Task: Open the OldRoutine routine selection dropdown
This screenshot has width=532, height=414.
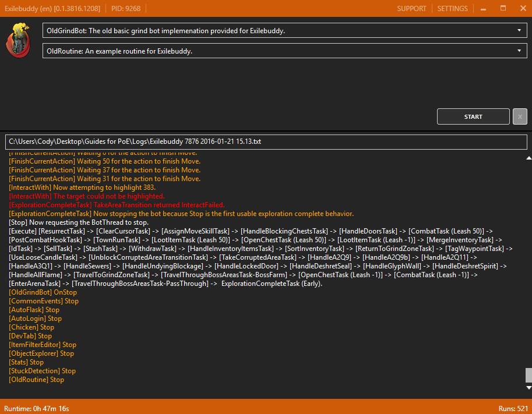Action: pos(285,51)
